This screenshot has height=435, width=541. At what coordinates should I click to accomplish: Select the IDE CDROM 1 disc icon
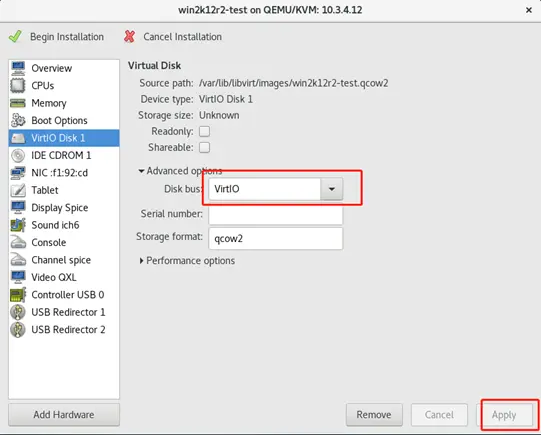(18, 155)
